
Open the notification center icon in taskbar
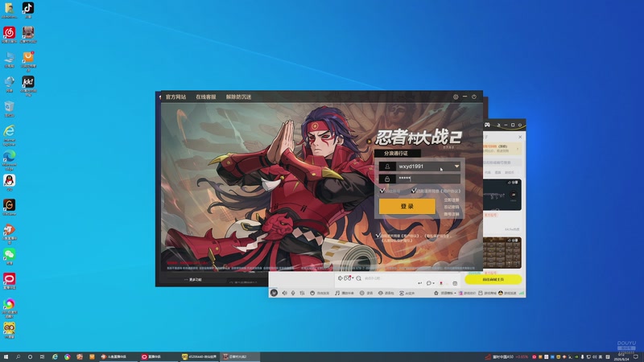tap(636, 356)
